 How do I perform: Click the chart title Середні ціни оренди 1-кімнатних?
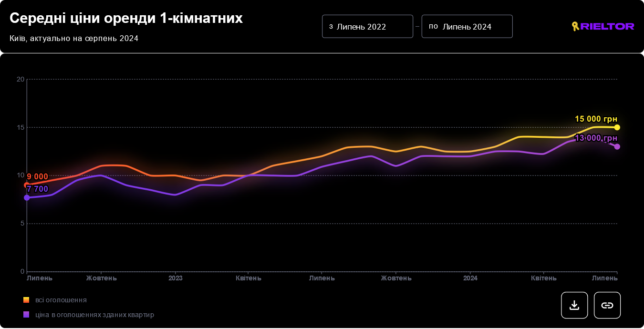tap(125, 18)
